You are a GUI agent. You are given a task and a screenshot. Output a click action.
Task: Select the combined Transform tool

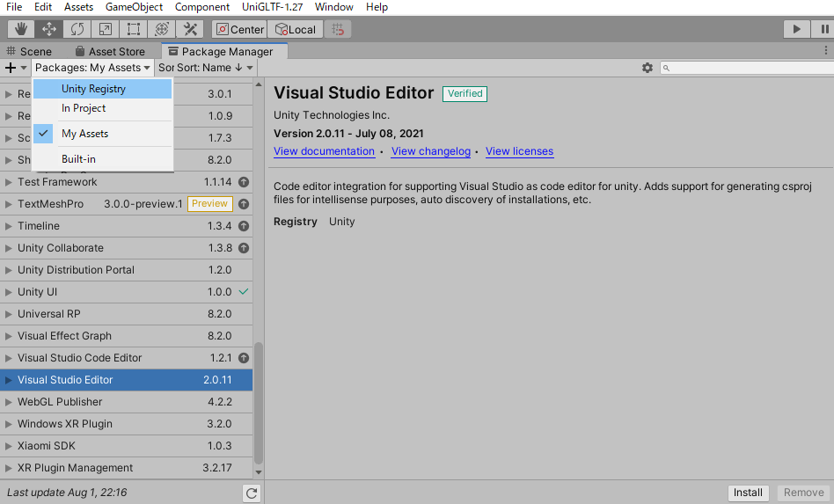162,29
